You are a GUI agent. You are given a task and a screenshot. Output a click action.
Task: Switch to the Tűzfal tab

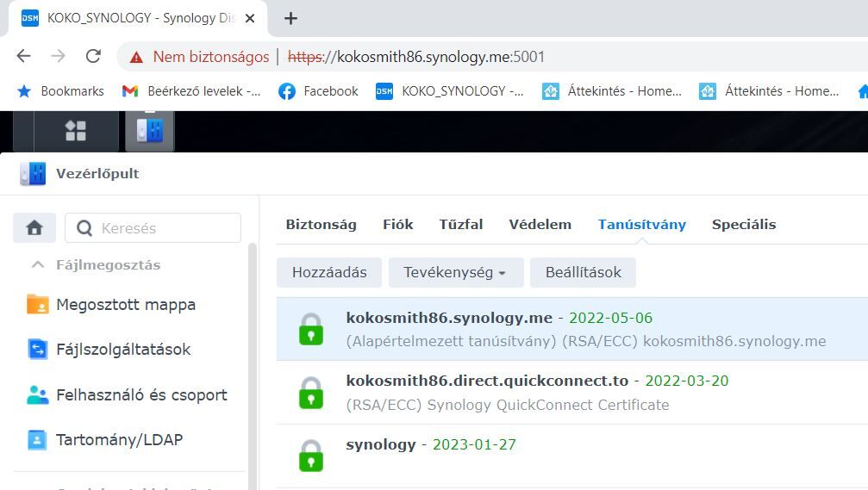click(461, 225)
